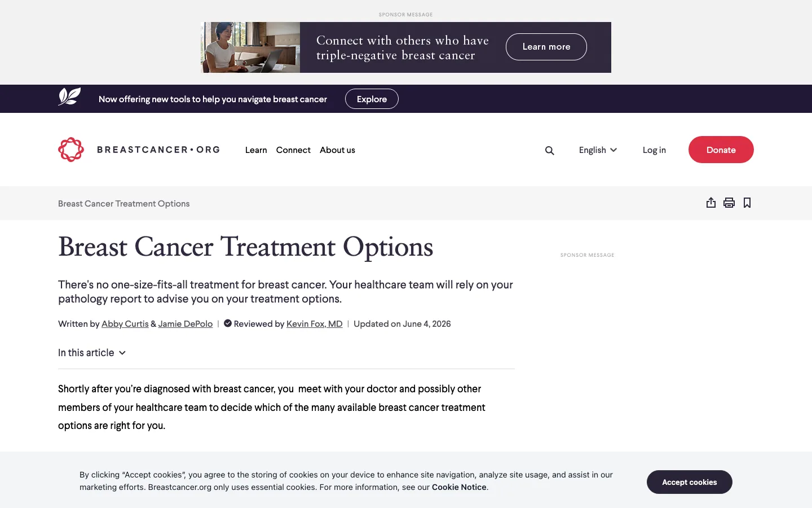
Task: Accept cookies using the dark button
Action: coord(690,482)
